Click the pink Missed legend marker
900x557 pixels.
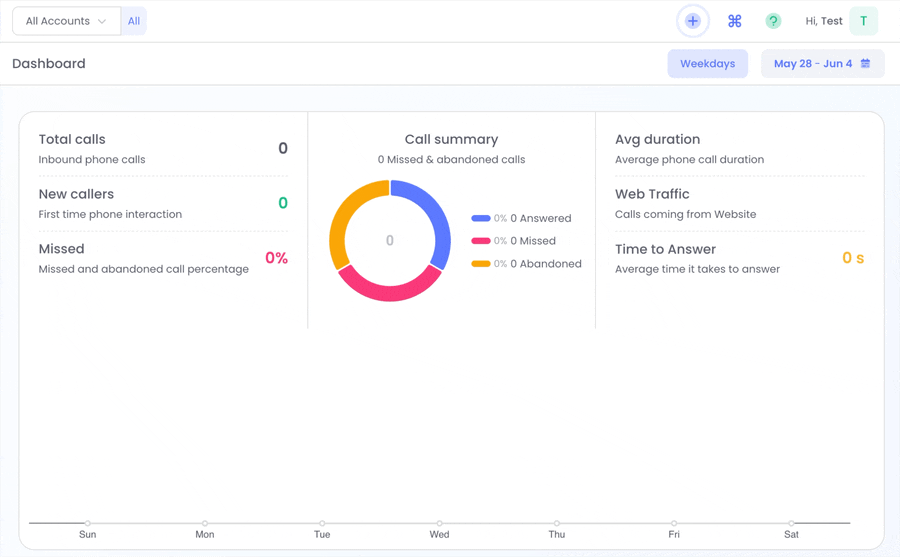click(x=481, y=241)
